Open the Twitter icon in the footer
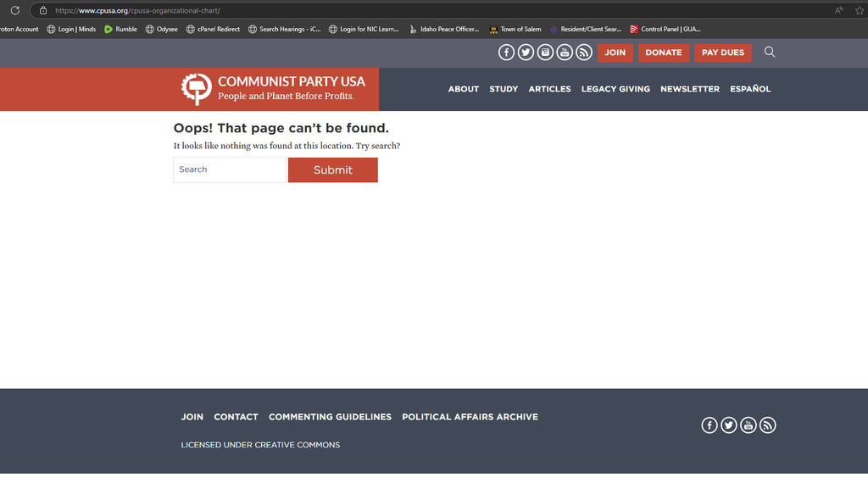The image size is (868, 483). click(728, 425)
